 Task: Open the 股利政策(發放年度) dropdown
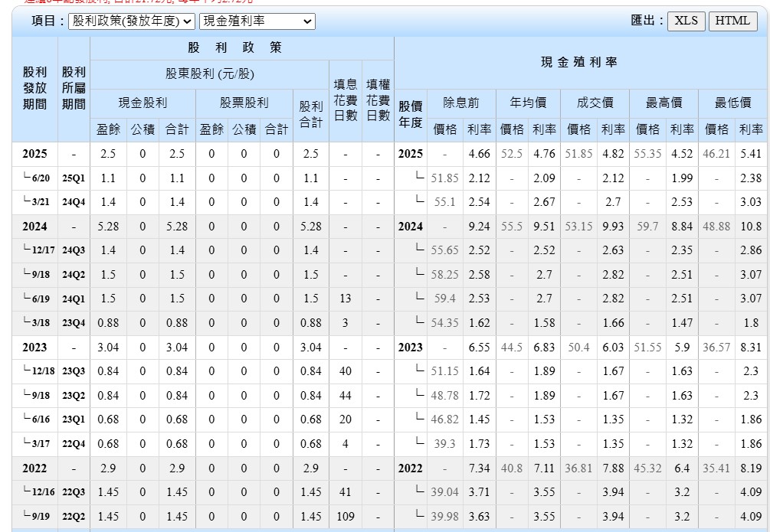[132, 21]
